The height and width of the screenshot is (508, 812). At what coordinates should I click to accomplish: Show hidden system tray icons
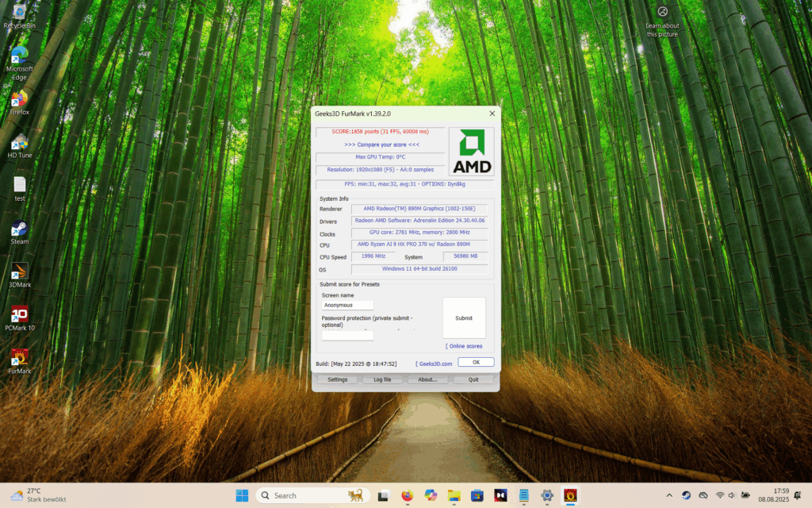pos(668,495)
